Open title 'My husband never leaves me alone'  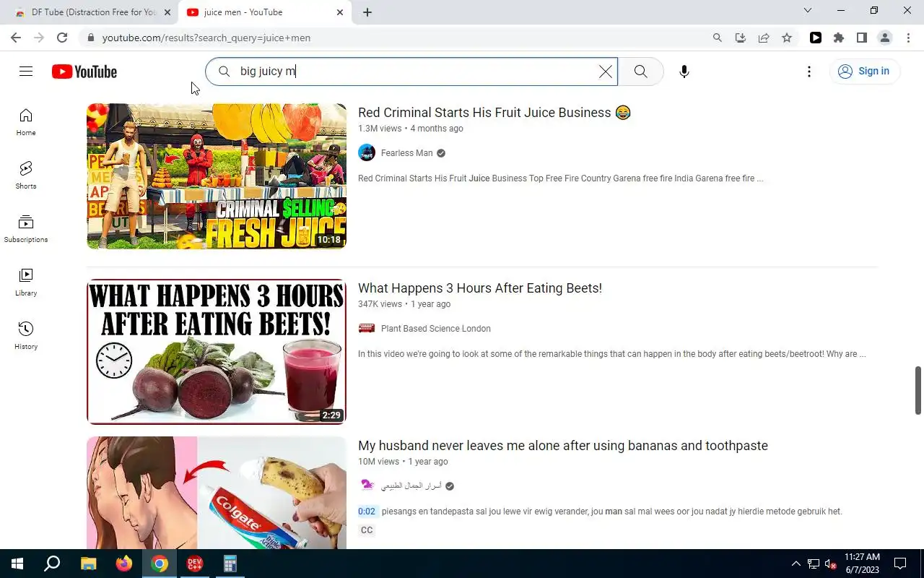click(563, 446)
